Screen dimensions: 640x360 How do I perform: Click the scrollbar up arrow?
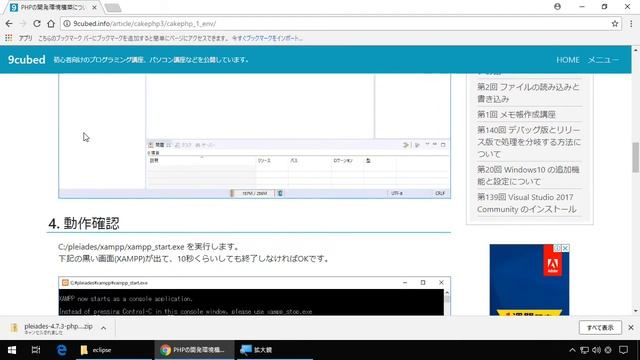click(636, 50)
